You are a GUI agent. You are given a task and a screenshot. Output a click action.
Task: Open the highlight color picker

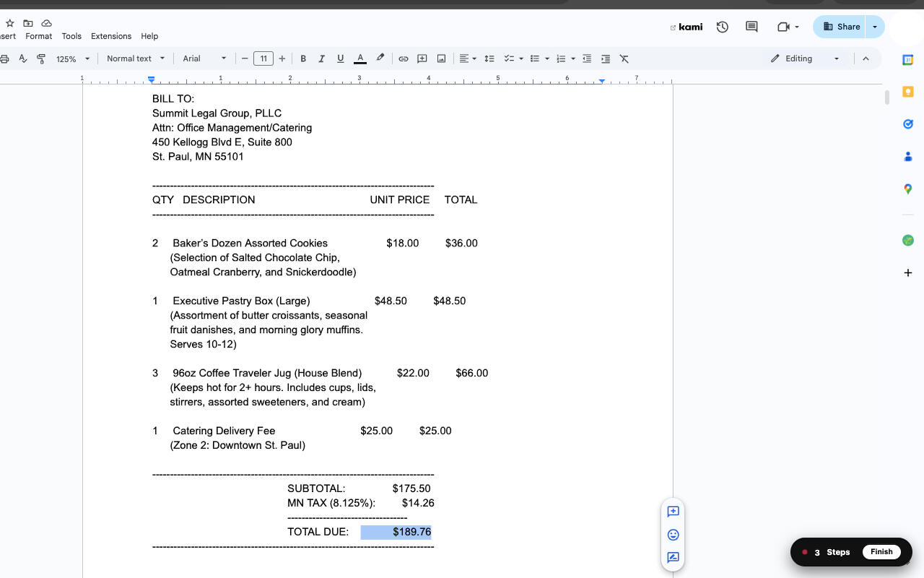(x=380, y=59)
